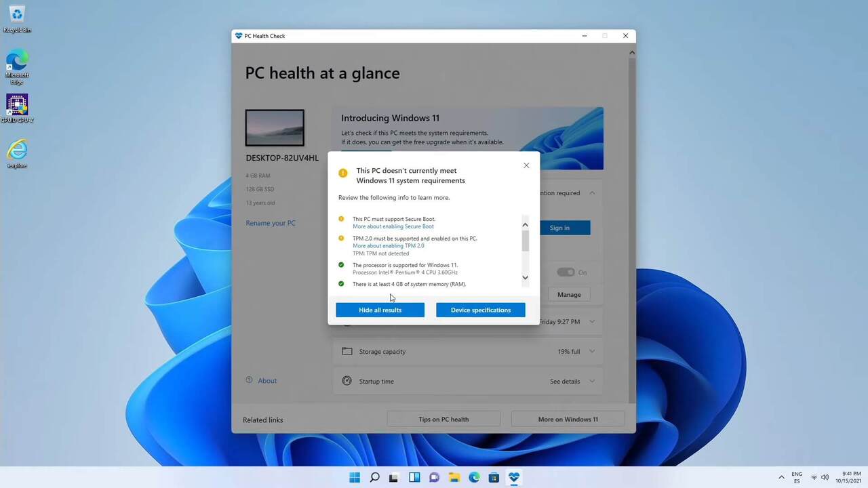Show hidden system tray icons
The width and height of the screenshot is (868, 488).
pyautogui.click(x=781, y=477)
